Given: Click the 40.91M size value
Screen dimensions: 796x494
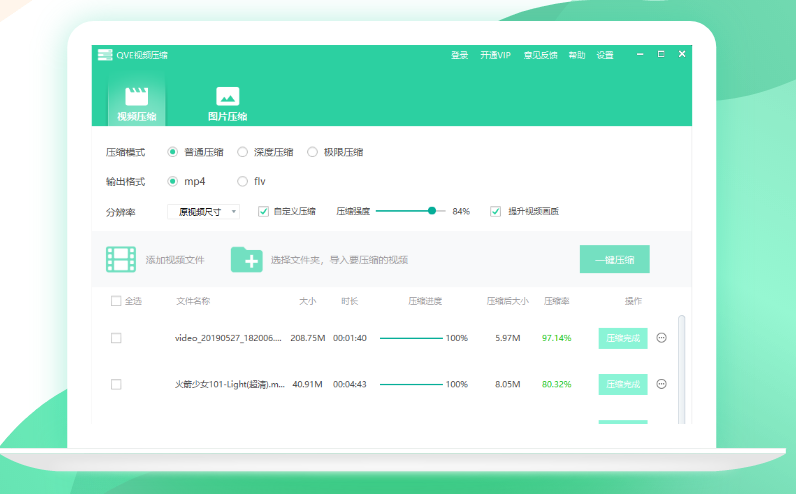Looking at the screenshot, I should click(308, 384).
